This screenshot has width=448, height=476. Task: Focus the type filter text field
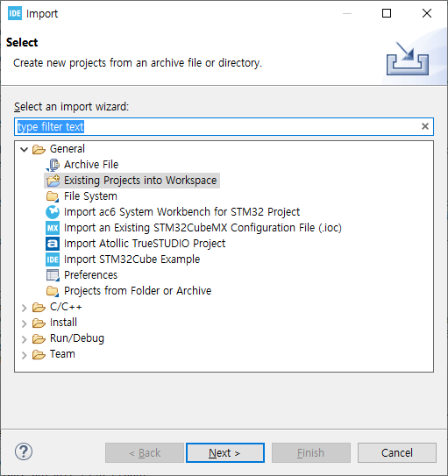(224, 126)
